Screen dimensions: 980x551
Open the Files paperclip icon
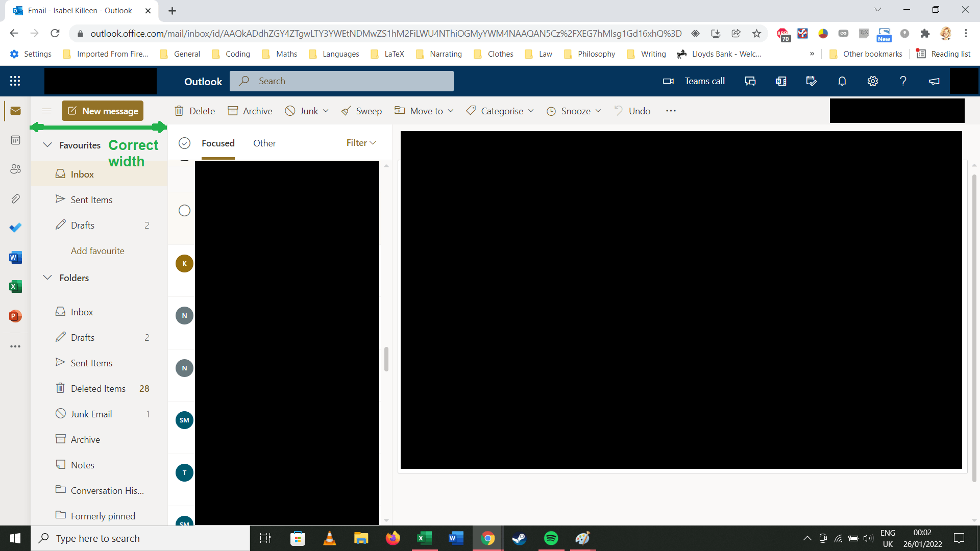15,198
